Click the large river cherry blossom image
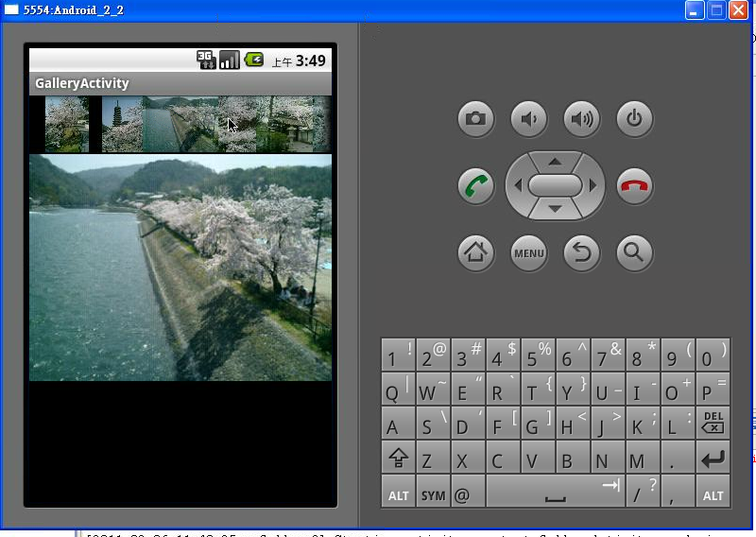Screen dimensions: 756x537 [180, 268]
